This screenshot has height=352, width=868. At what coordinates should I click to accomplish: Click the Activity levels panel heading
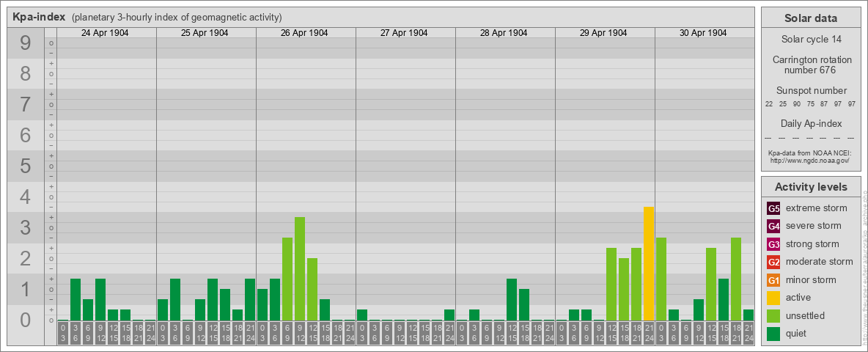810,187
